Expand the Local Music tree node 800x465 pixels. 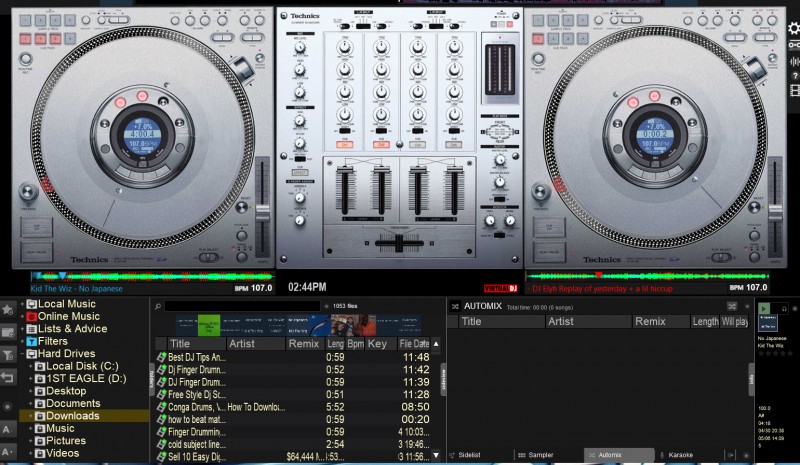[x=22, y=304]
